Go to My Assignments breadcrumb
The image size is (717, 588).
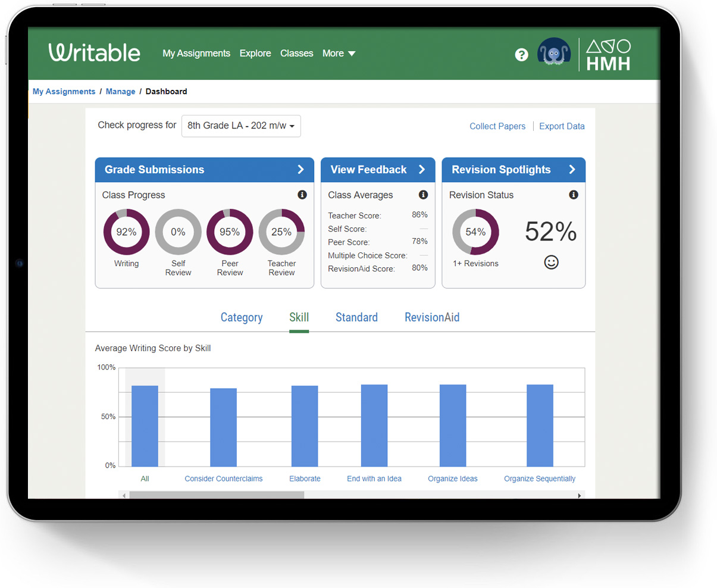tap(64, 92)
